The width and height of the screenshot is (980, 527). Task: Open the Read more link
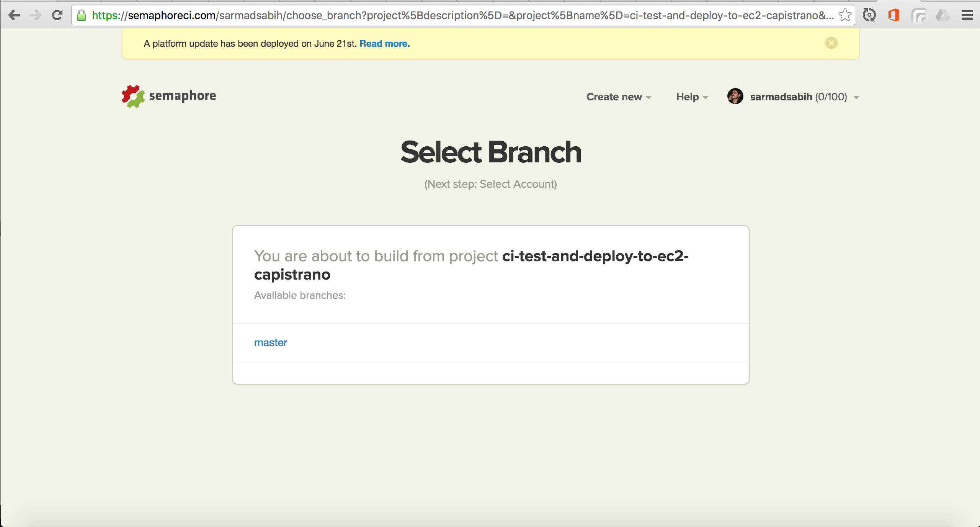384,44
